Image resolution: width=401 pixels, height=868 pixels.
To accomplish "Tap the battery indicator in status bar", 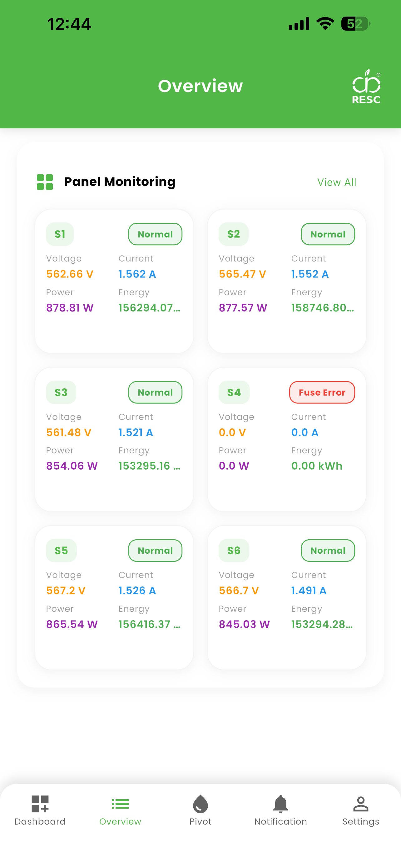I will point(356,24).
